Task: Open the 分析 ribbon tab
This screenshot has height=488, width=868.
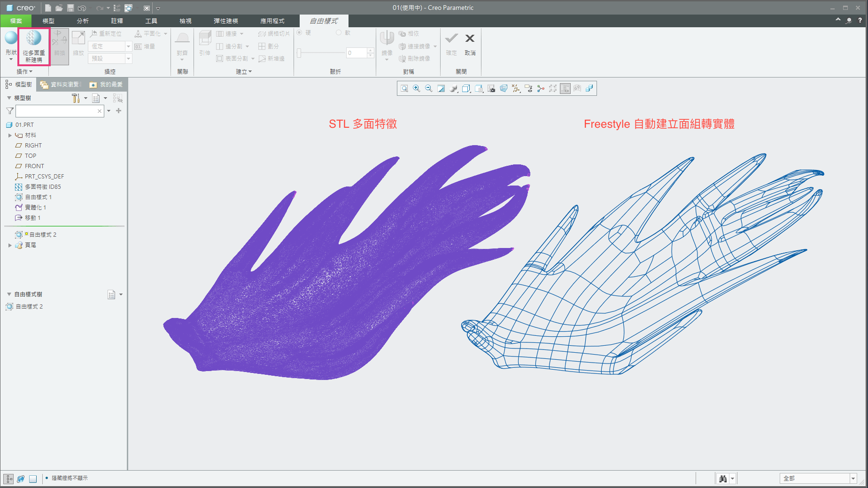Action: (x=83, y=21)
